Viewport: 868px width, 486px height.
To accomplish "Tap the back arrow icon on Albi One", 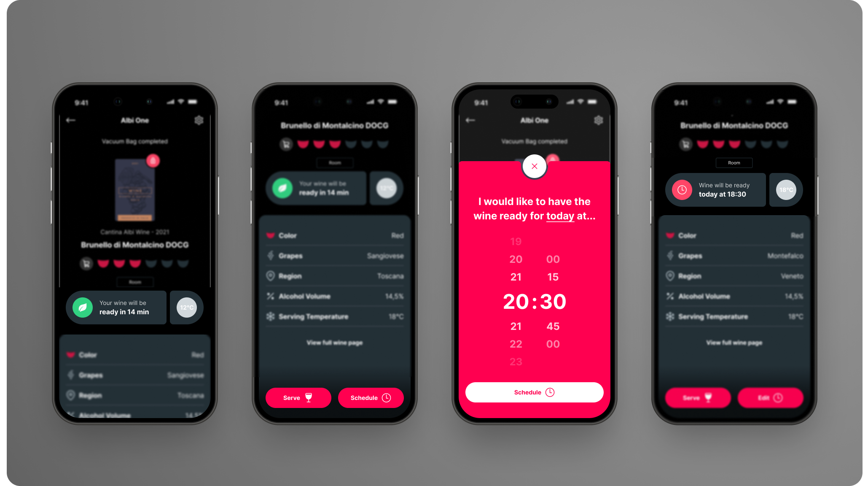I will 70,121.
